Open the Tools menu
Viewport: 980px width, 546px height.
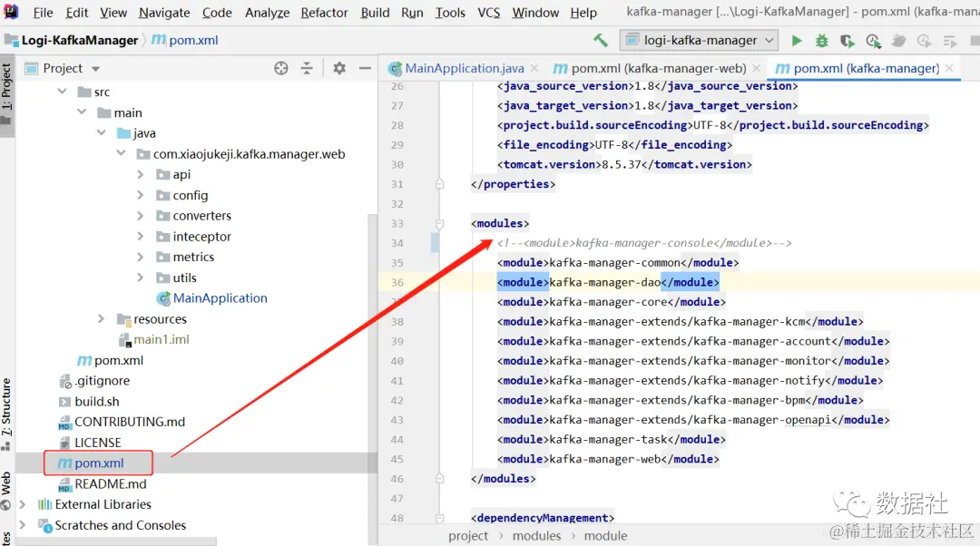tap(450, 13)
